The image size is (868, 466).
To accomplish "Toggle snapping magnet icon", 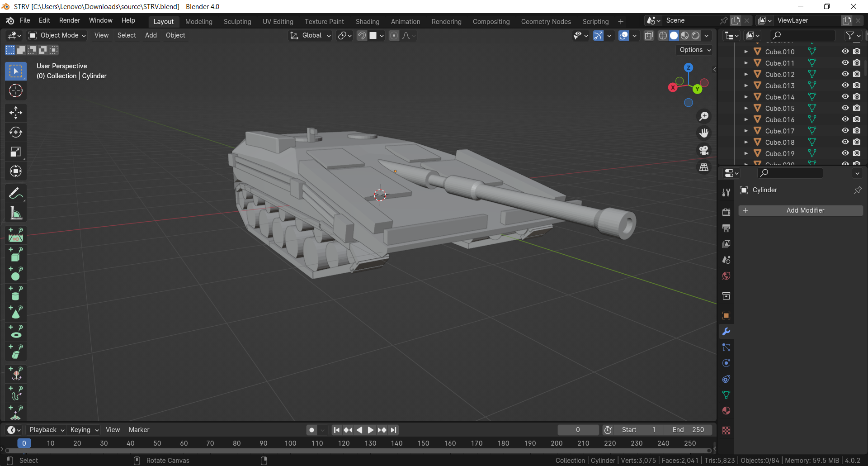I will 362,36.
